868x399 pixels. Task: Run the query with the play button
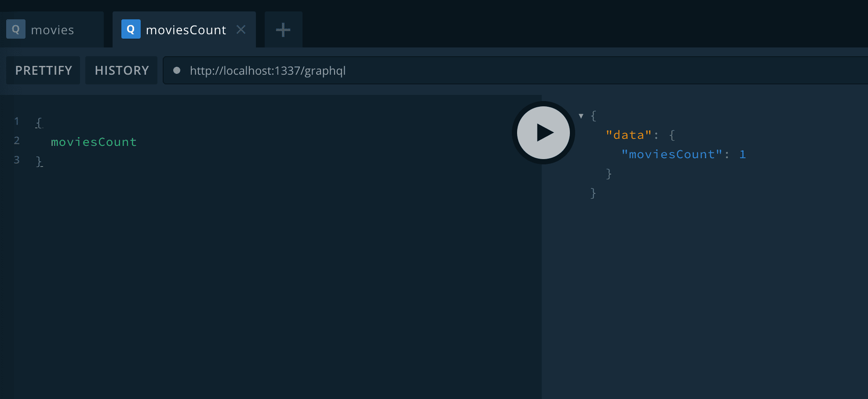[543, 133]
